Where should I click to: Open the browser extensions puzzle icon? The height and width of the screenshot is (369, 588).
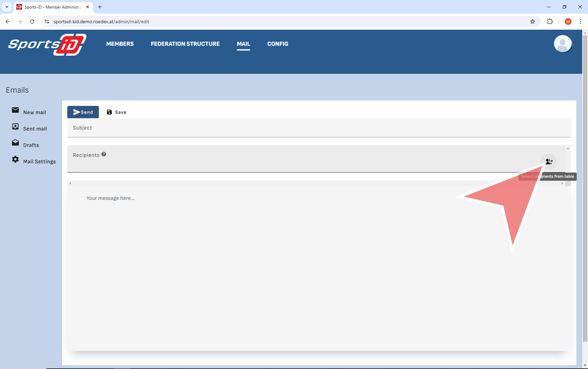550,22
